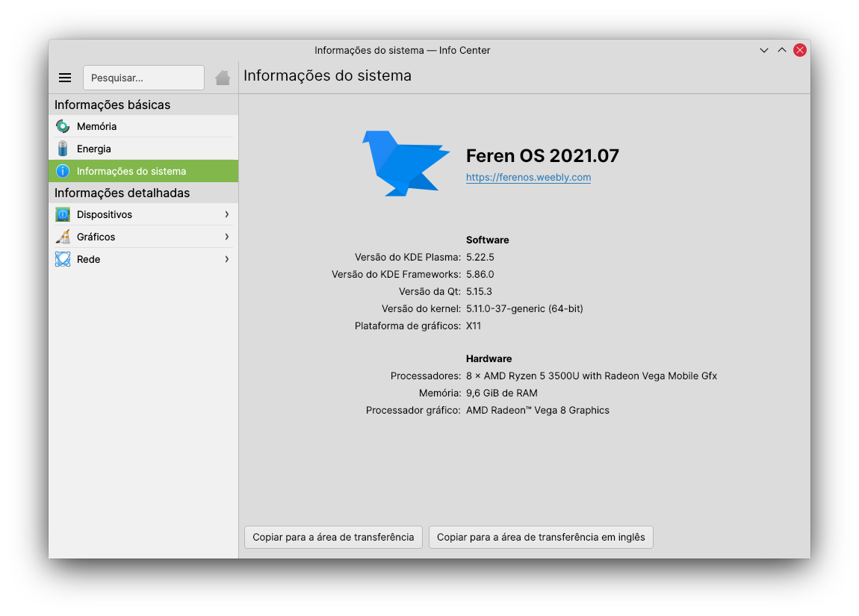Click the Rede network icon
This screenshot has height=616, width=859.
(x=63, y=260)
